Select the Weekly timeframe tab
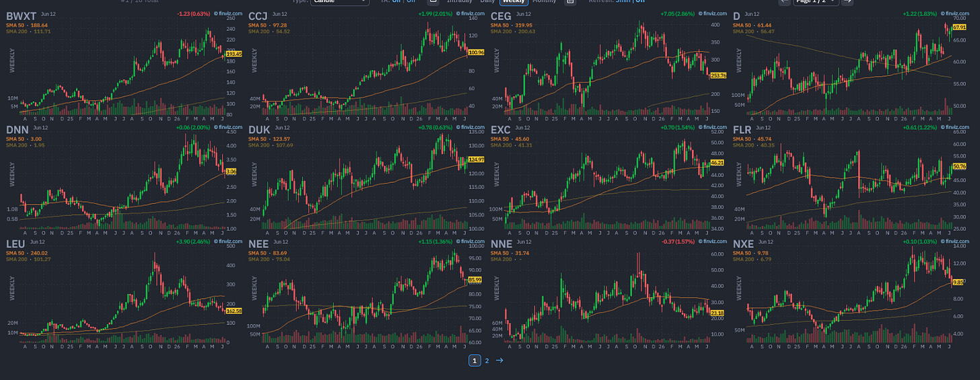The height and width of the screenshot is (380, 980). coord(515,2)
